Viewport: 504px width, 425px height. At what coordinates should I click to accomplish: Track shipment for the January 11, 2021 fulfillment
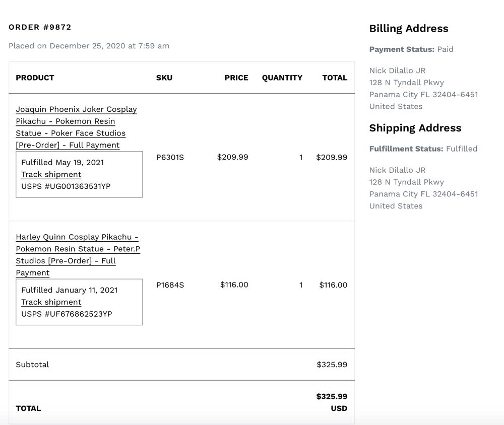click(x=51, y=302)
